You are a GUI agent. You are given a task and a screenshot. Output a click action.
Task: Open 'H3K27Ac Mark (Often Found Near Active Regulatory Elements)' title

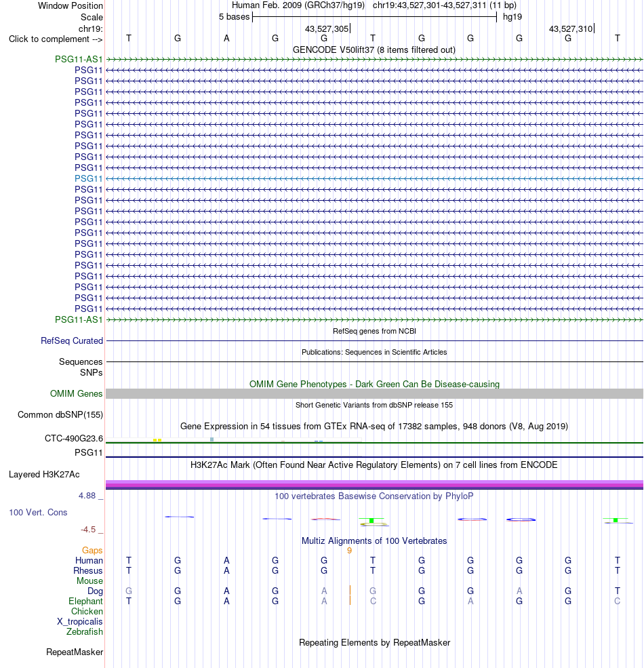(374, 465)
